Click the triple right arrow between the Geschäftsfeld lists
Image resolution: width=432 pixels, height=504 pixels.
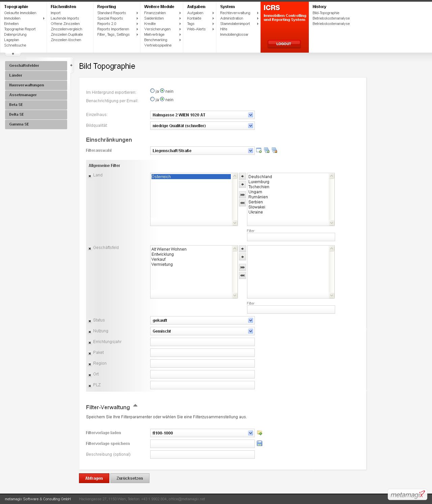(x=242, y=268)
